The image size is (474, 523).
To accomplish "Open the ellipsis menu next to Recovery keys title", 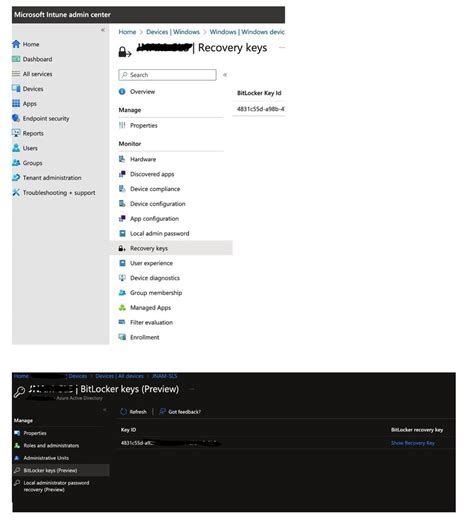I will coord(282,48).
